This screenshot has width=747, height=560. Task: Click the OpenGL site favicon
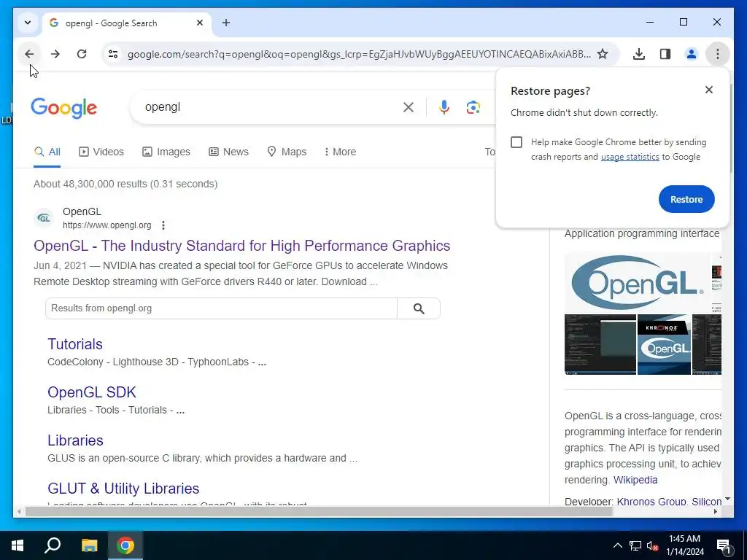[44, 218]
